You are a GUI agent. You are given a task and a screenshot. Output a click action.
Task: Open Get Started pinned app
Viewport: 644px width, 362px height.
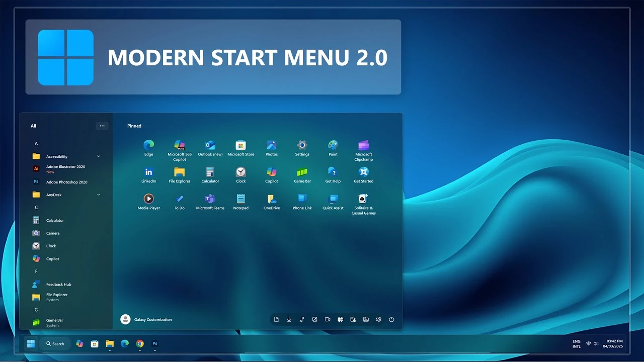(x=364, y=175)
